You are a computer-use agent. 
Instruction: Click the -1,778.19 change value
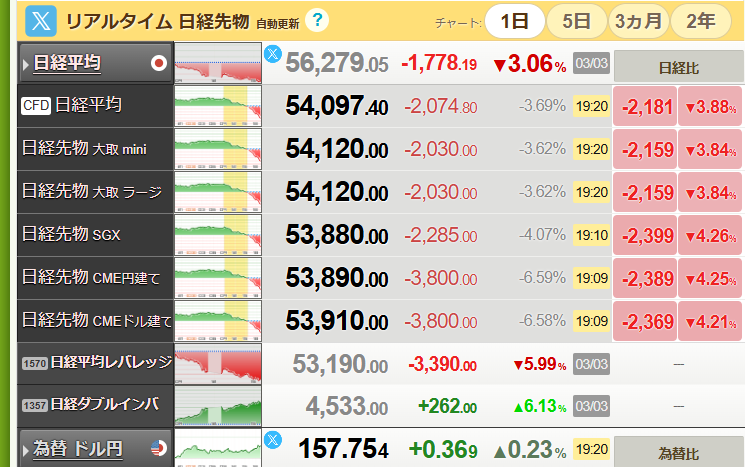439,63
